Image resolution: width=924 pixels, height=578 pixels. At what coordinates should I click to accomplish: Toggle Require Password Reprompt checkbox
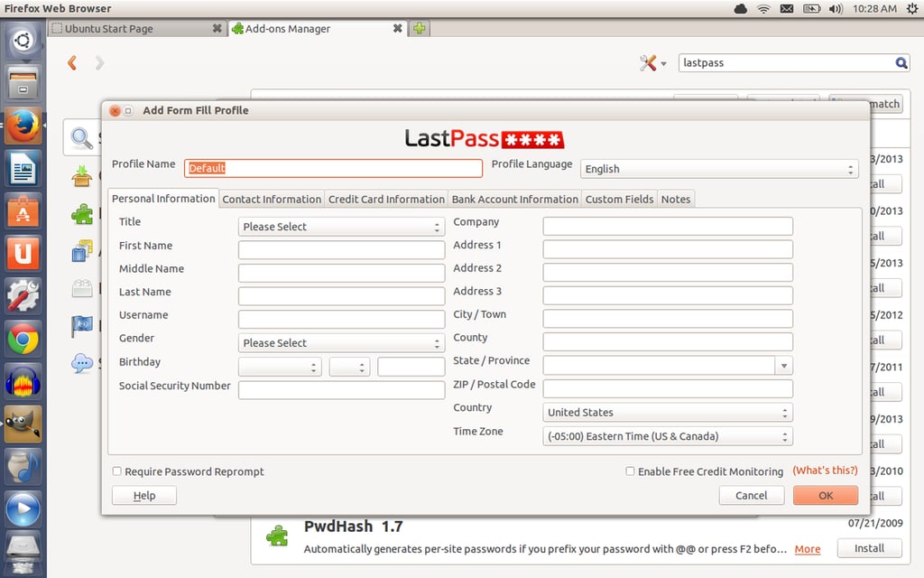pyautogui.click(x=116, y=471)
